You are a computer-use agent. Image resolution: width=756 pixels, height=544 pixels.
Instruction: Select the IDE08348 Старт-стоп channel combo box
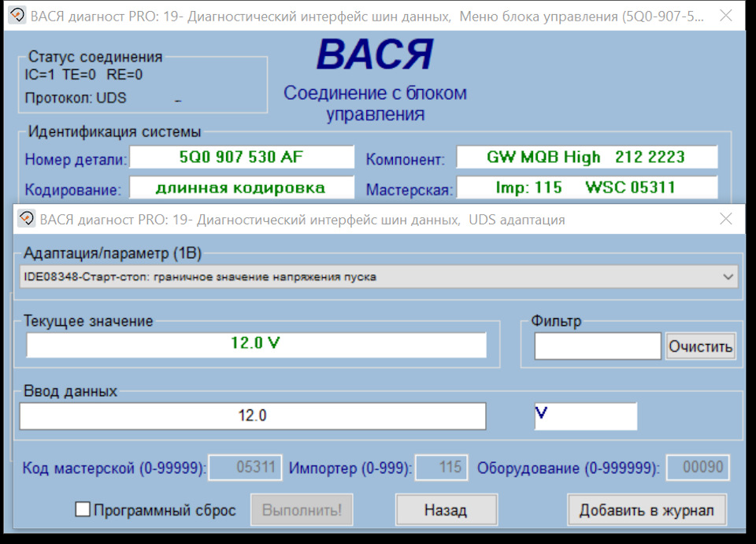click(x=379, y=277)
